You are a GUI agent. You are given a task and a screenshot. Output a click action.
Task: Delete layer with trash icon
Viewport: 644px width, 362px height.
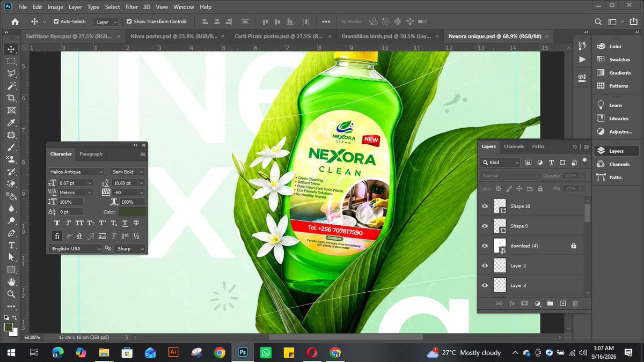click(575, 303)
